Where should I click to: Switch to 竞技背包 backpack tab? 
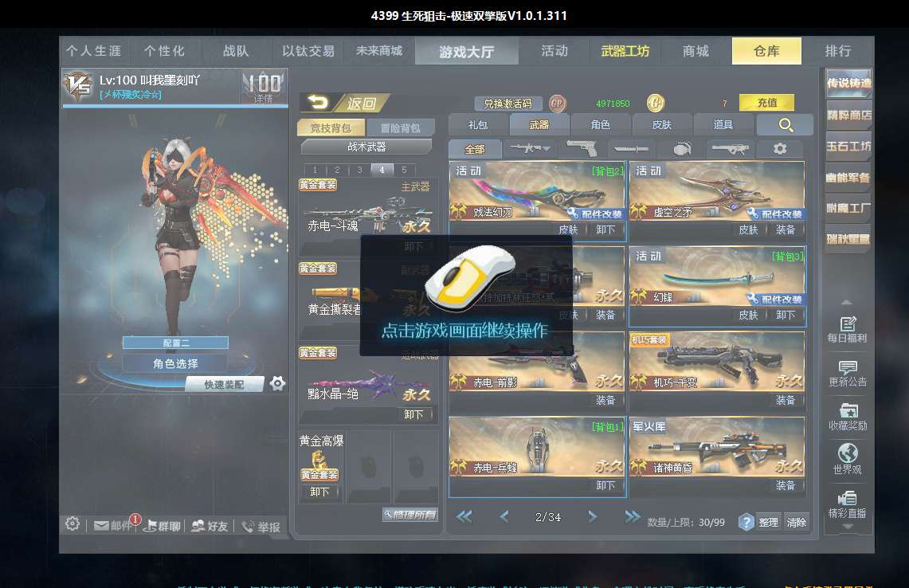331,127
